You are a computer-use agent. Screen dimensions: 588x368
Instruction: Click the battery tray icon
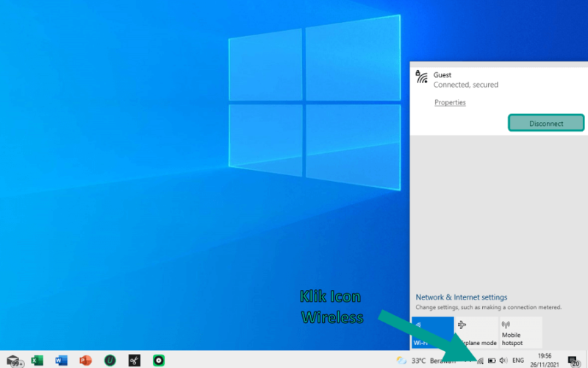tap(492, 361)
